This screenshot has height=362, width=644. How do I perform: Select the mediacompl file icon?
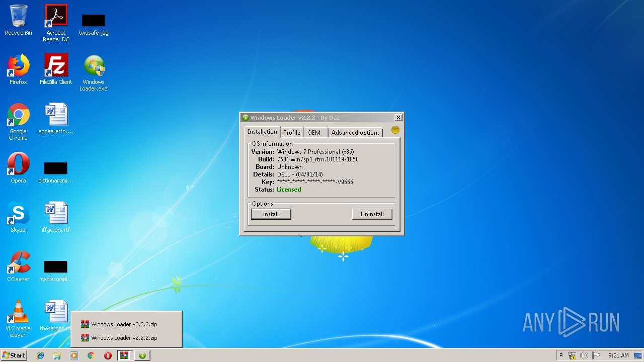[56, 271]
